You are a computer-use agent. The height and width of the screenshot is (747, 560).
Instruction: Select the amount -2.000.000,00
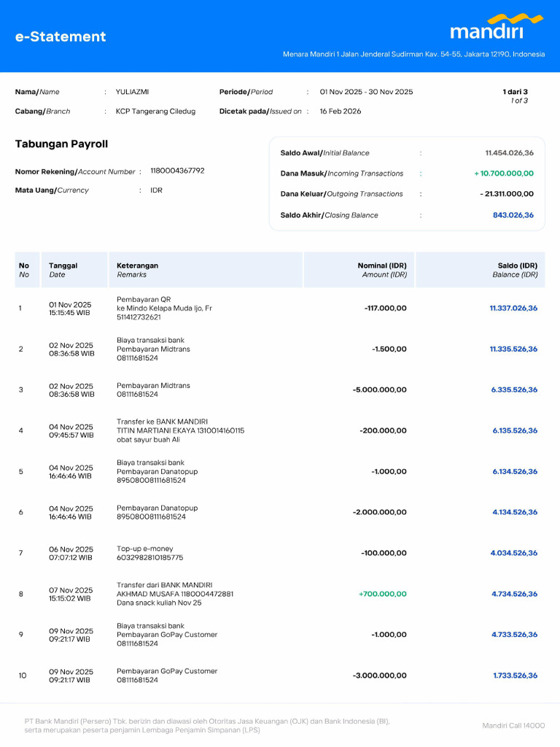[379, 512]
